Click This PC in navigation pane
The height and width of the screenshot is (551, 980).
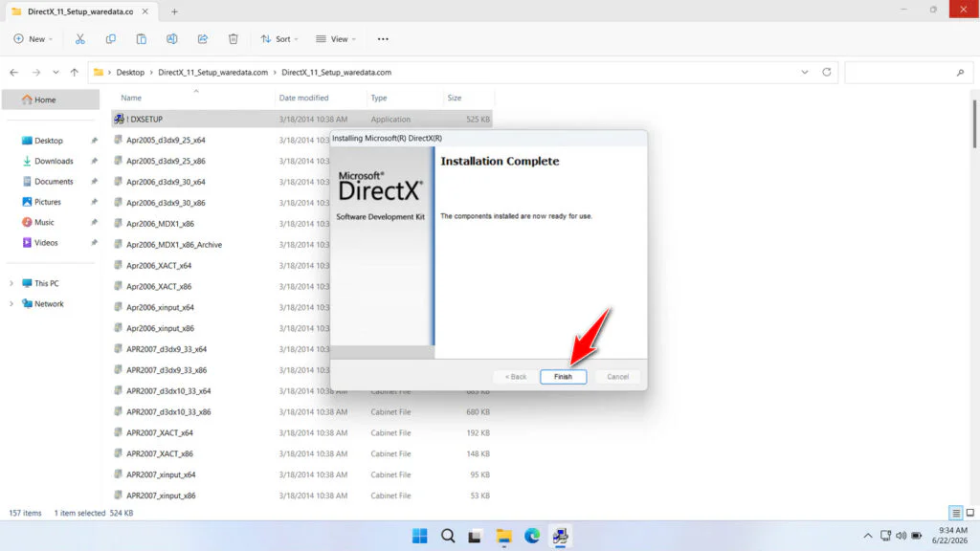46,283
